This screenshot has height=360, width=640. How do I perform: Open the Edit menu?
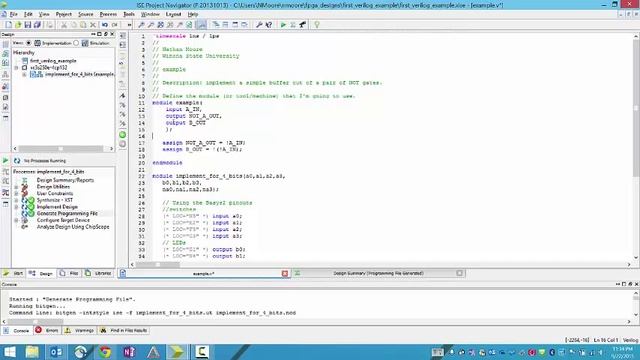[28, 14]
